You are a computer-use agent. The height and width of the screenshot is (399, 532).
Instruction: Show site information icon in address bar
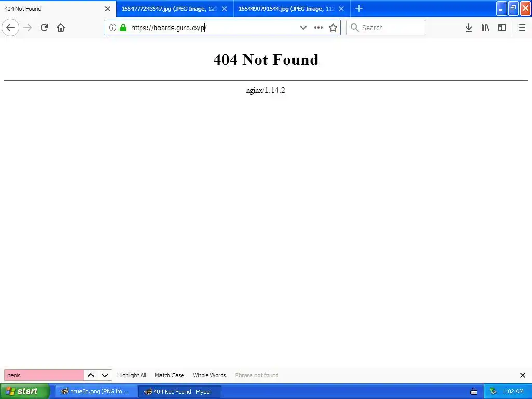click(x=113, y=28)
